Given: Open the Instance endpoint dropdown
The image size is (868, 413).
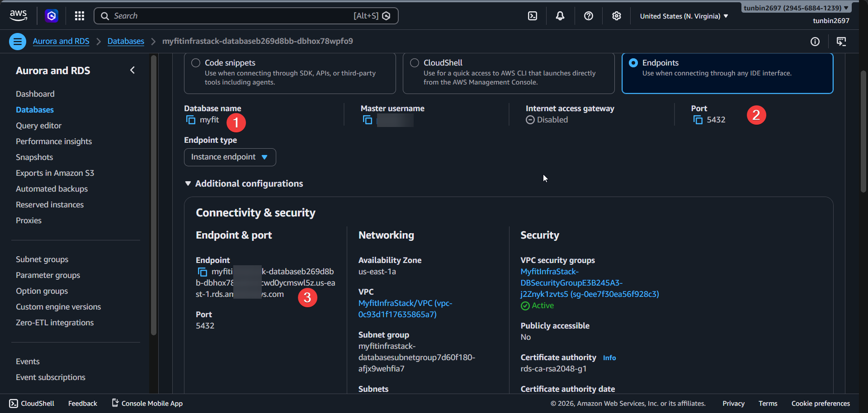Looking at the screenshot, I should [x=230, y=157].
